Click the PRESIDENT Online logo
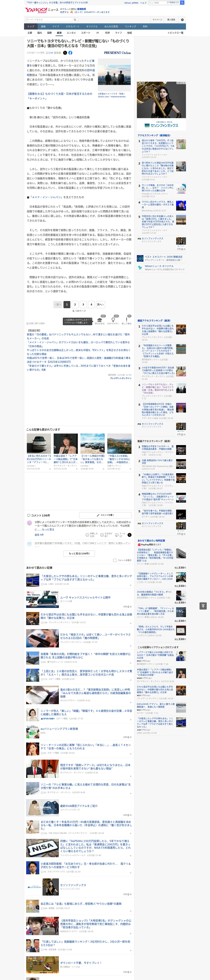Image resolution: width=210 pixels, height=980 pixels. point(117,53)
